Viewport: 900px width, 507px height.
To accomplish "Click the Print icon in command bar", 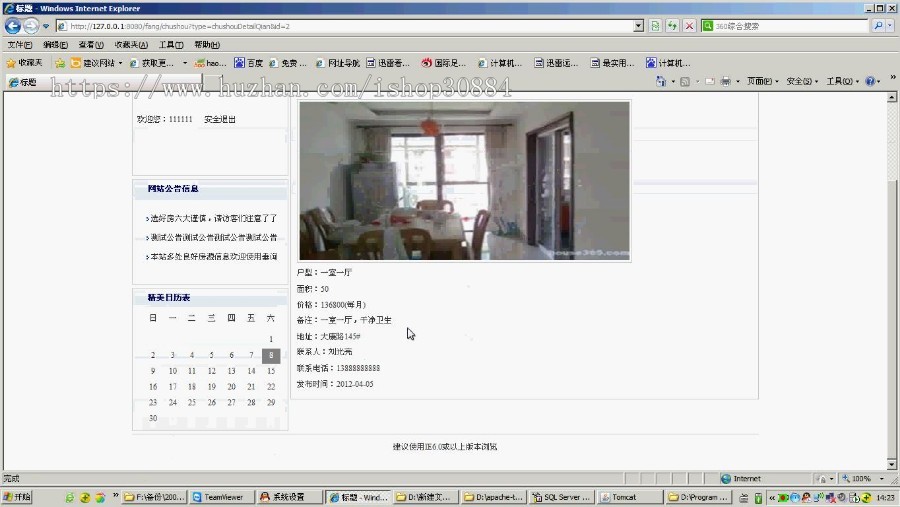I will click(x=726, y=82).
